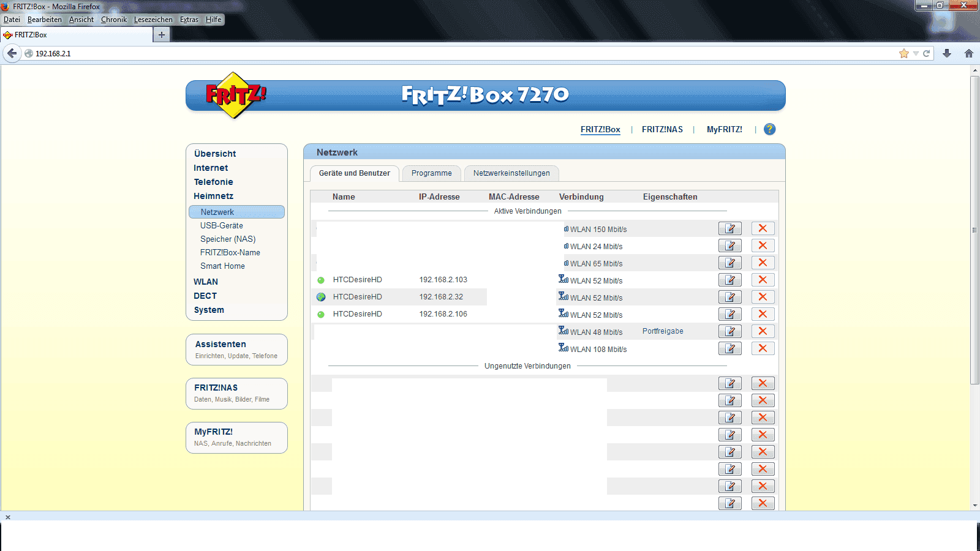Image resolution: width=980 pixels, height=551 pixels.
Task: Delete the WLAN 65 Mbit/s device entry
Action: [x=763, y=263]
